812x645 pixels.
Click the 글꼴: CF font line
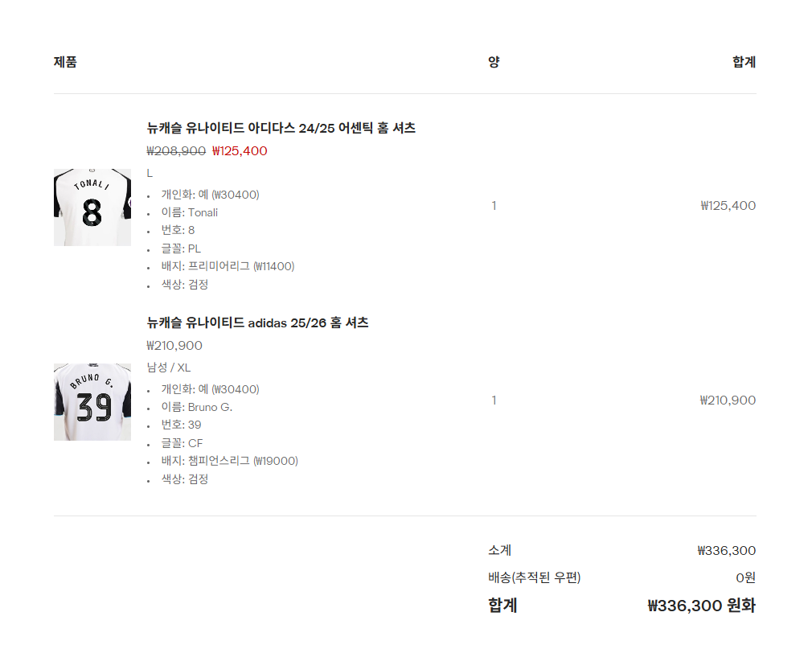[182, 443]
